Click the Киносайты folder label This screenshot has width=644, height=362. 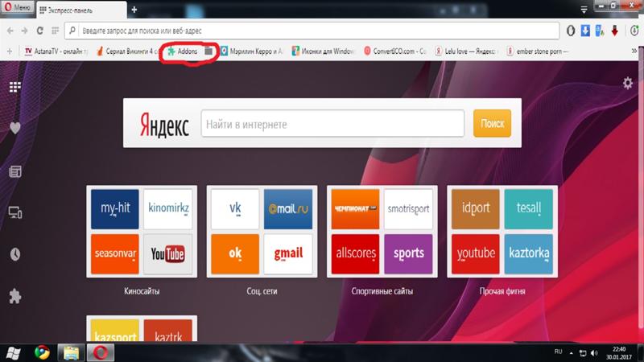(142, 291)
